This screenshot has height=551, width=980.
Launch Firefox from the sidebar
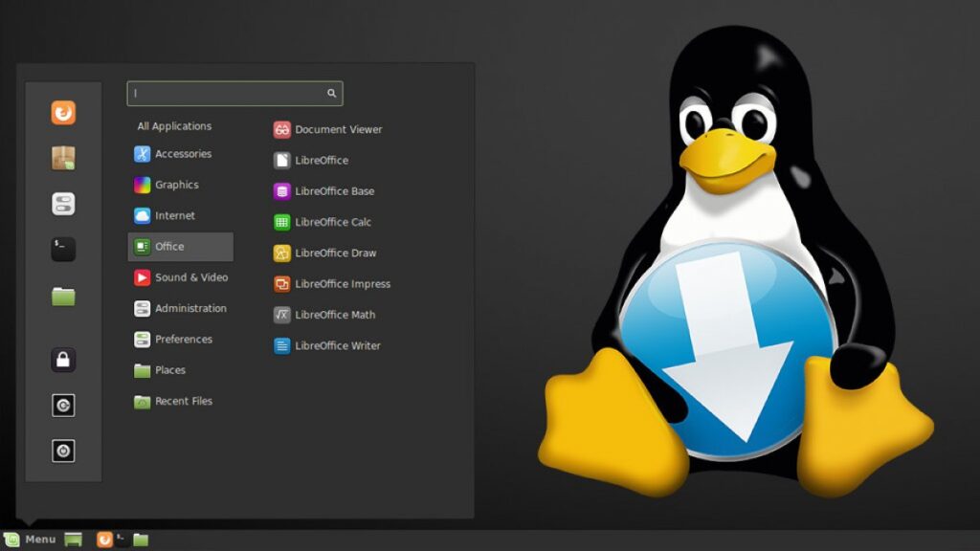tap(63, 112)
